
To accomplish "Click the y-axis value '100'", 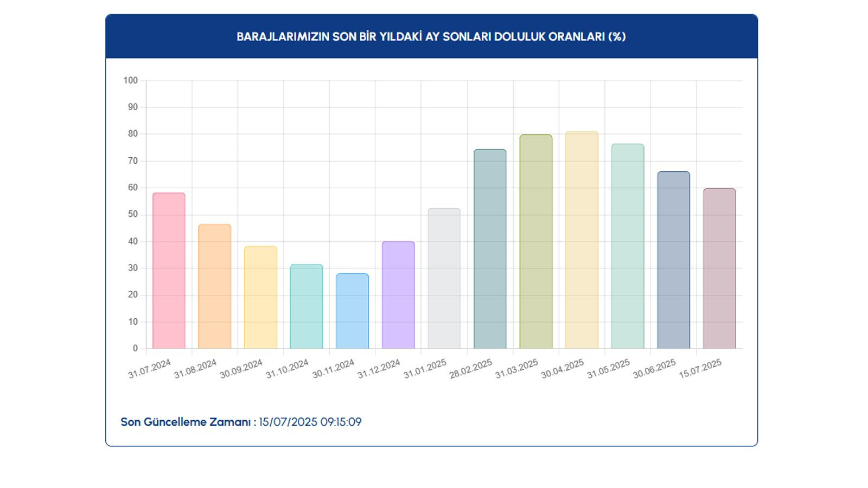I will click(x=131, y=80).
